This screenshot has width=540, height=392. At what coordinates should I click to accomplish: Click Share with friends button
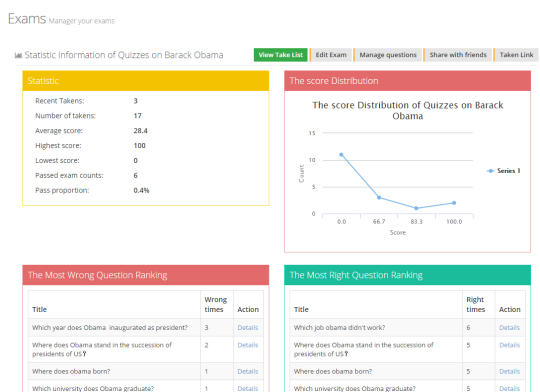(x=458, y=55)
